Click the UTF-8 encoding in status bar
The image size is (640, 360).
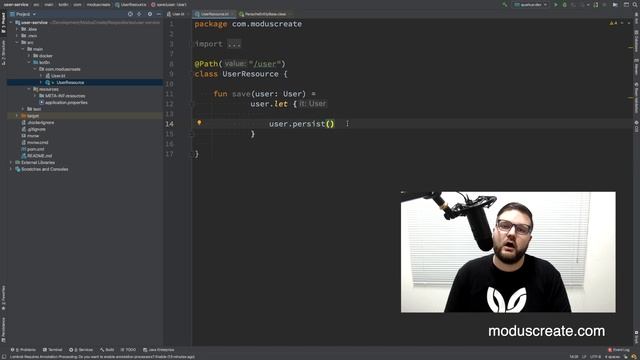596,357
